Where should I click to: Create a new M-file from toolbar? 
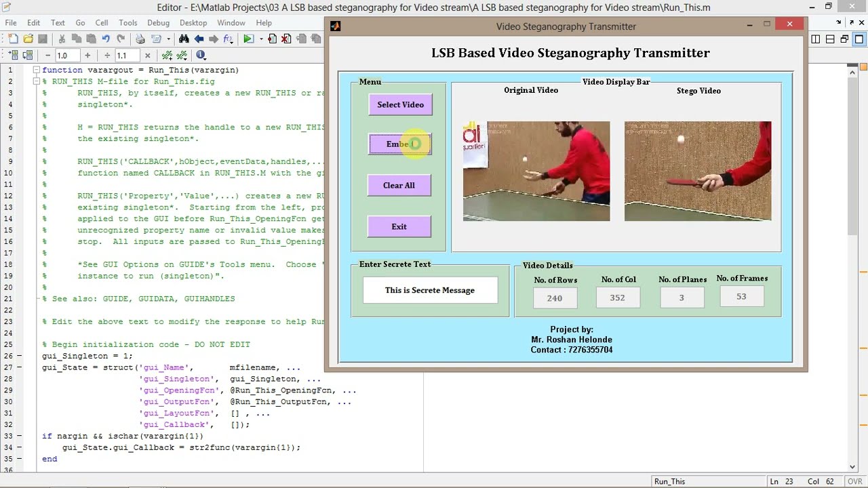pos(13,39)
